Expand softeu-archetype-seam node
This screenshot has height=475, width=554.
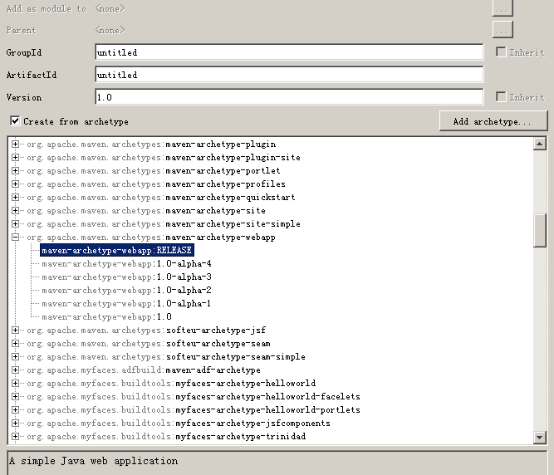coord(15,344)
